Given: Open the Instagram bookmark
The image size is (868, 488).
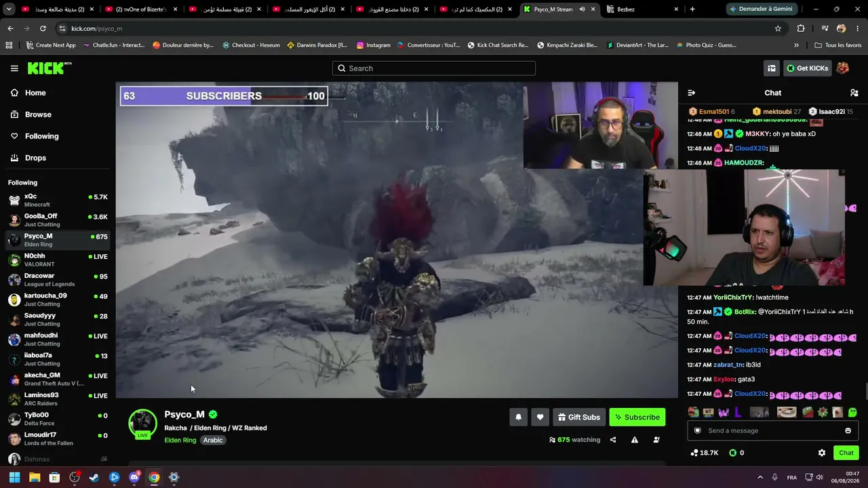Looking at the screenshot, I should [372, 45].
